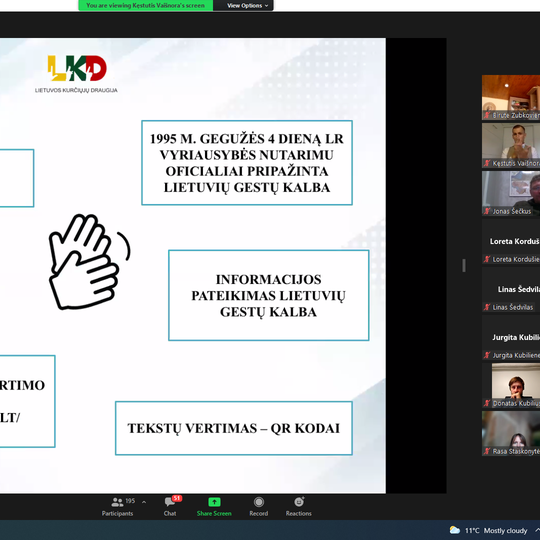Select Donatas Kubilius video thumbnail
The height and width of the screenshot is (540, 540).
click(511, 385)
